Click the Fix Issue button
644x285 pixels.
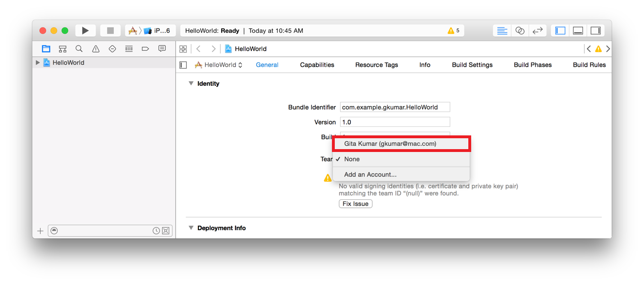(x=356, y=204)
